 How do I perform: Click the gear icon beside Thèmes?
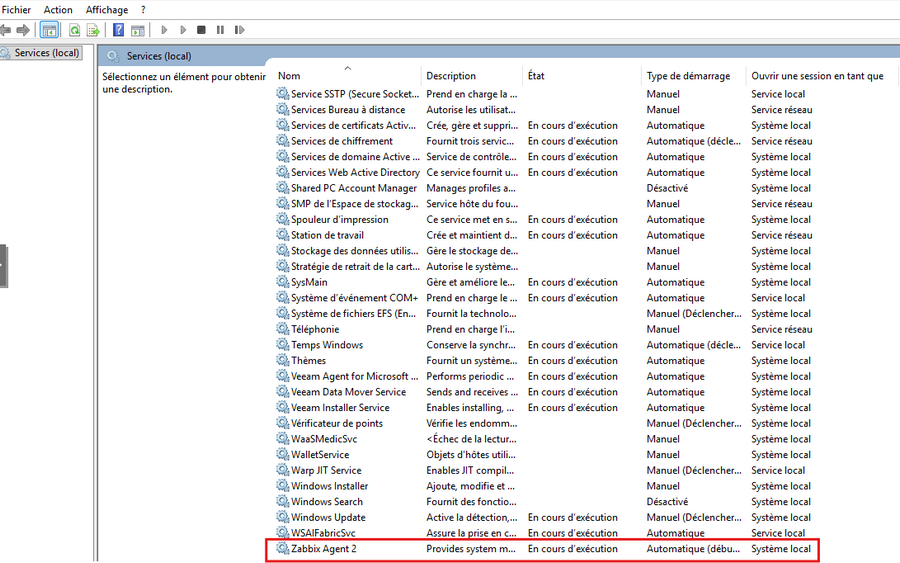282,360
